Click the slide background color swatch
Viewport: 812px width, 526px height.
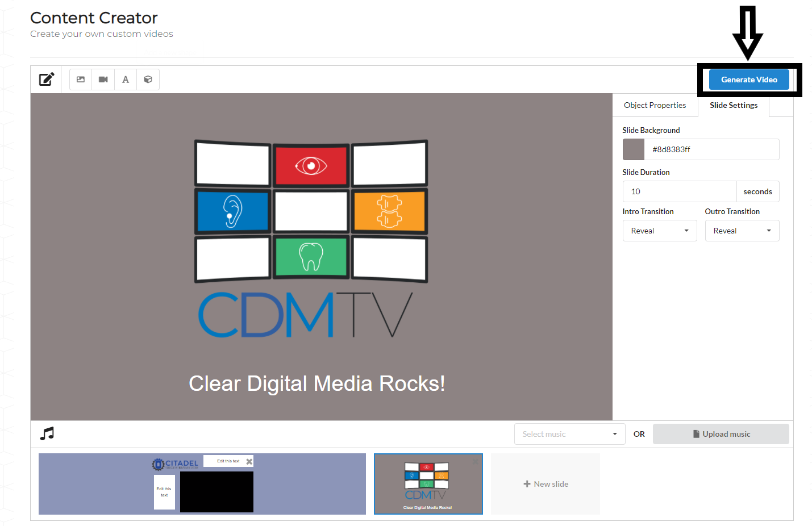[x=634, y=149]
